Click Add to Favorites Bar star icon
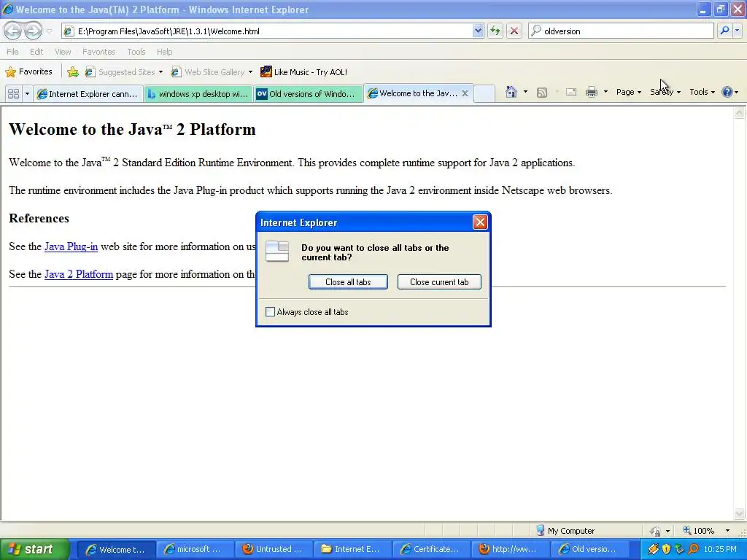The width and height of the screenshot is (747, 560). tap(73, 72)
